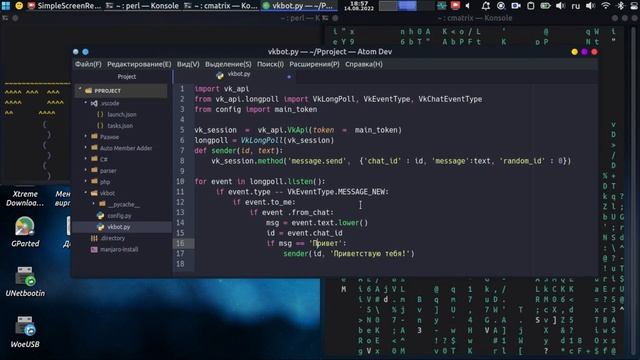640x360 pixels.
Task: Collapse the vkbot folder
Action: [86, 193]
